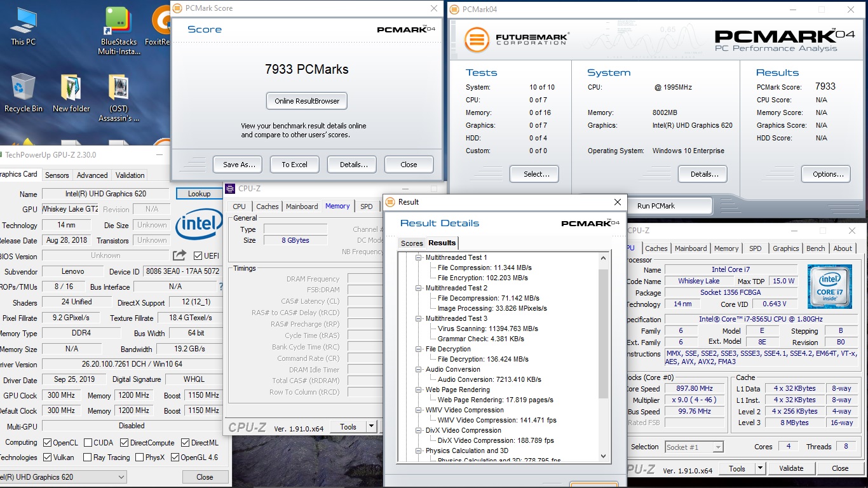Open the Recycle Bin icon
Image resolution: width=868 pixels, height=488 pixels.
coord(24,93)
